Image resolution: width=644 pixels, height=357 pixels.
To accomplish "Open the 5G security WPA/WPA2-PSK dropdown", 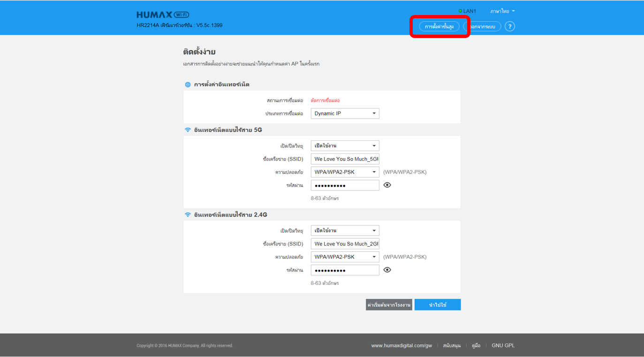I will [345, 172].
